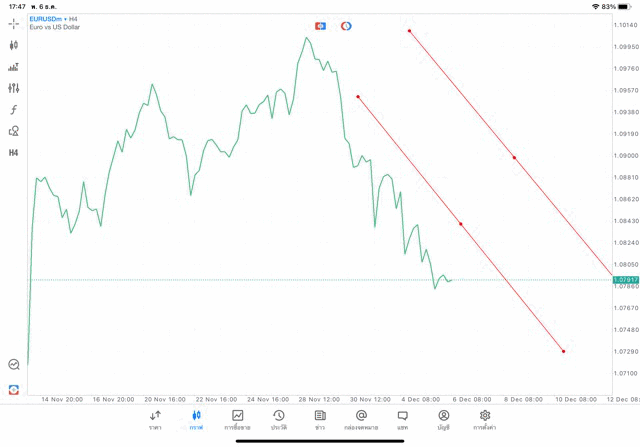Activate the crosshair cursor tool
This screenshot has width=640, height=447.
[14, 23]
